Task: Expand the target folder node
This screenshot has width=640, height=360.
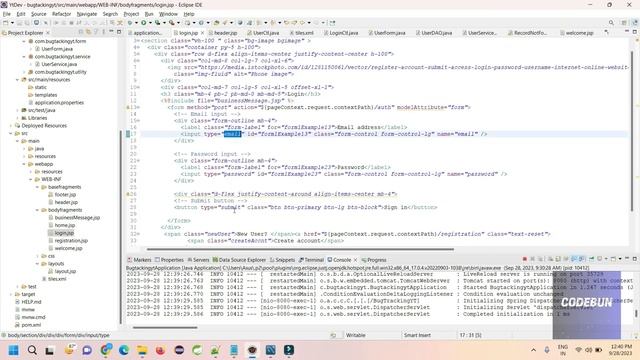Action: (x=11, y=294)
